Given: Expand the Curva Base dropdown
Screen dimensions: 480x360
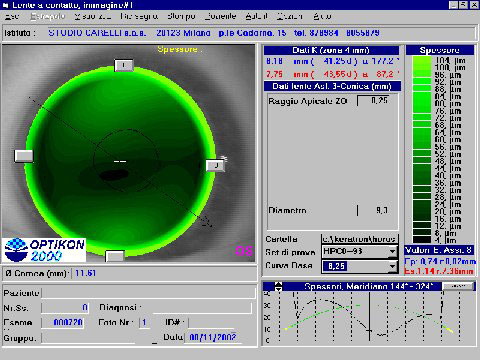Looking at the screenshot, I should click(393, 266).
